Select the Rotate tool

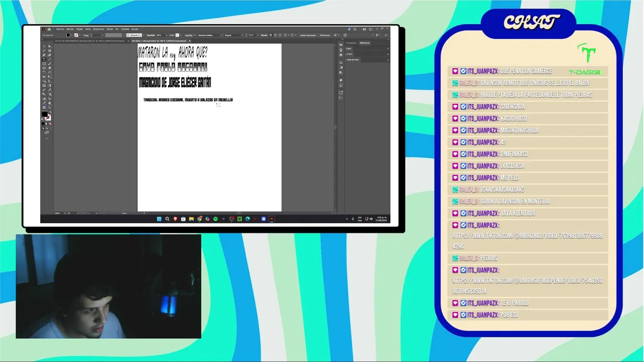(44, 72)
